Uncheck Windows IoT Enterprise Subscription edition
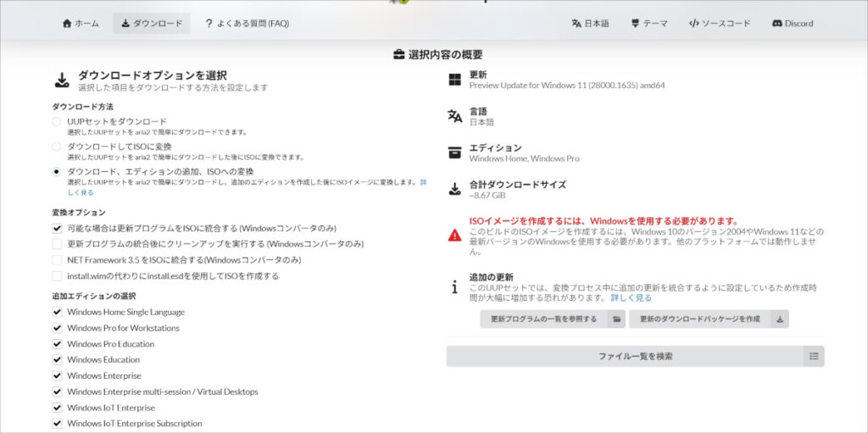 pos(57,424)
